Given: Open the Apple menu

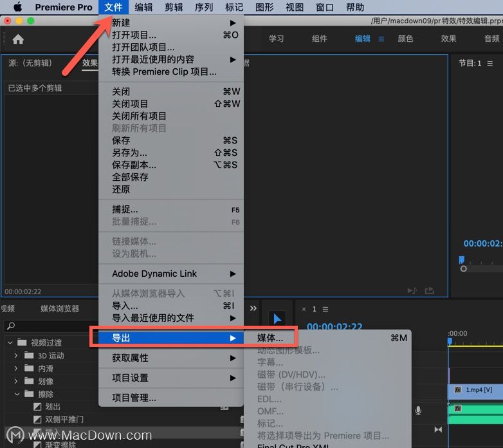Looking at the screenshot, I should (17, 7).
